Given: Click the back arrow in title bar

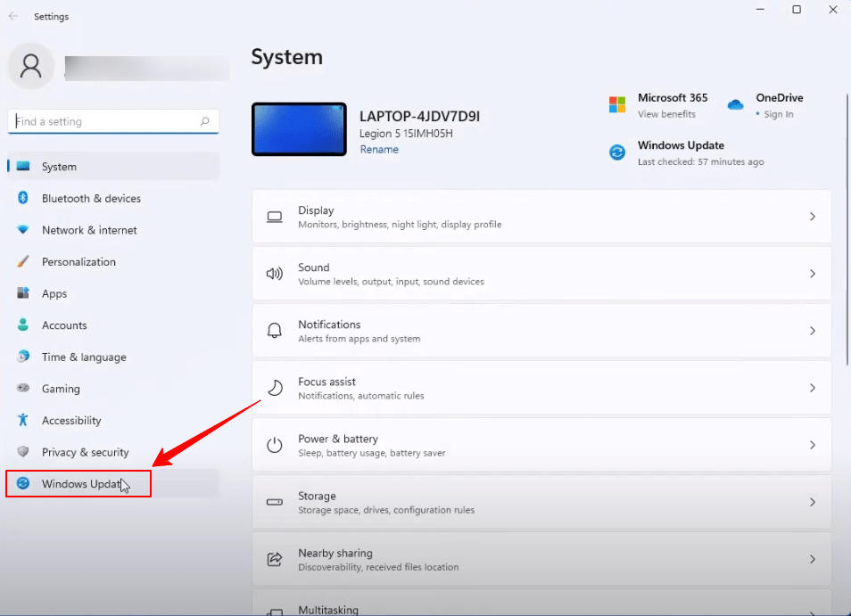Looking at the screenshot, I should click(12, 16).
